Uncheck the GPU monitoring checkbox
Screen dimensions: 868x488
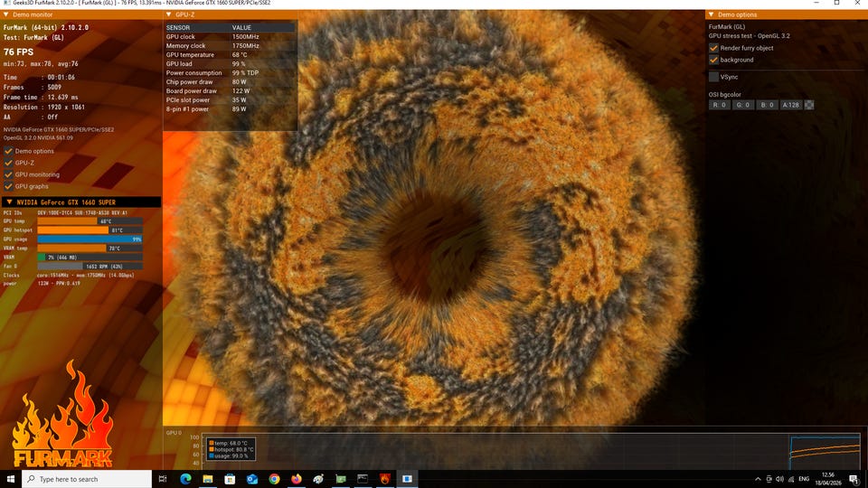8,174
